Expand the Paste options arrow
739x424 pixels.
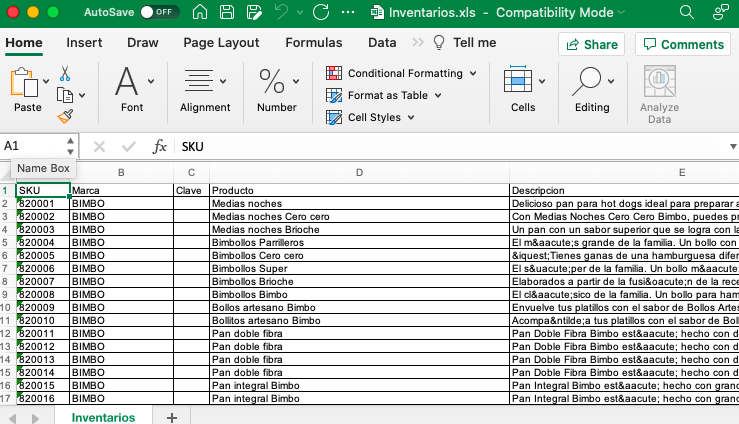(46, 82)
